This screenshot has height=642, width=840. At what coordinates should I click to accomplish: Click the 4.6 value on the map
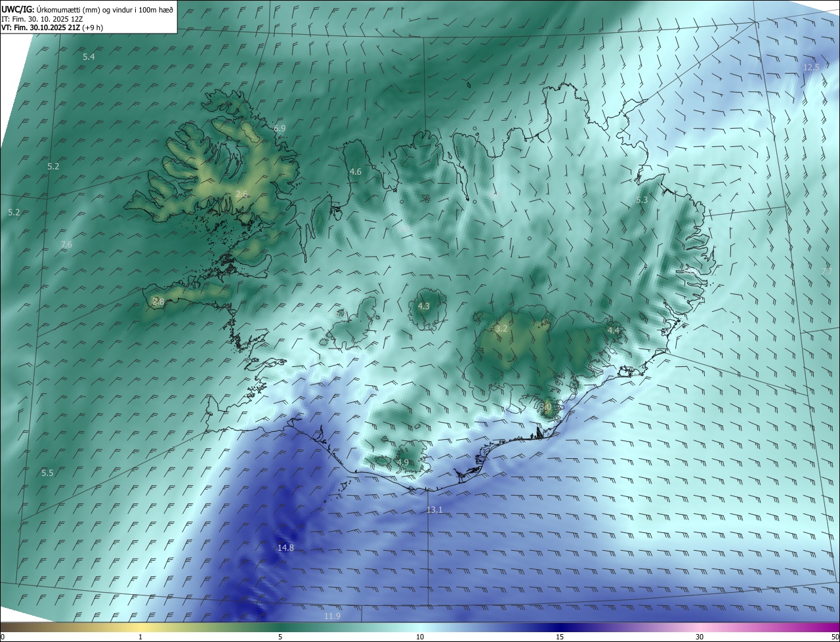coord(355,171)
